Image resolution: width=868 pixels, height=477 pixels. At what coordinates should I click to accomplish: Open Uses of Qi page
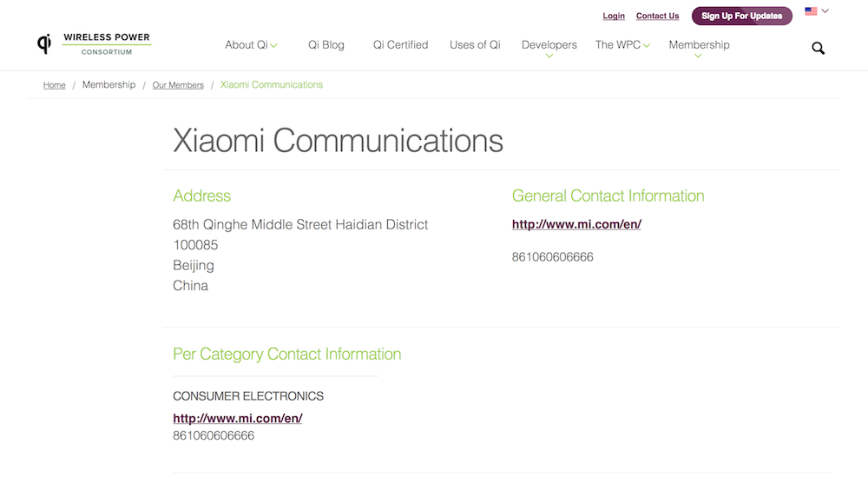tap(475, 45)
